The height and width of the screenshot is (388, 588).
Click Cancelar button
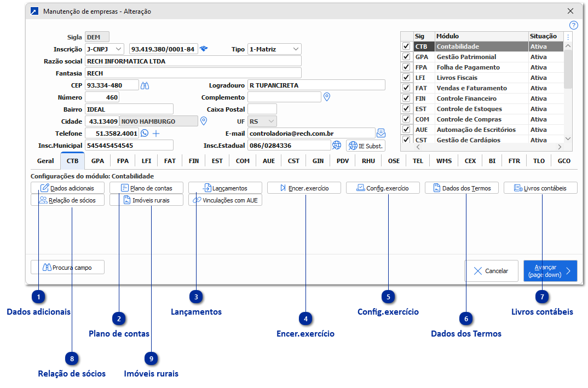[491, 271]
